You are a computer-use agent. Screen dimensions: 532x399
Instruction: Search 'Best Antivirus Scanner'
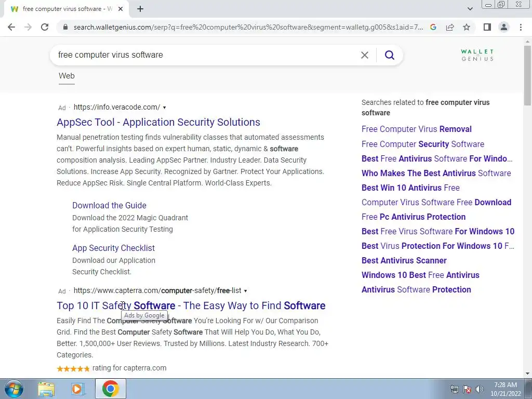(404, 261)
